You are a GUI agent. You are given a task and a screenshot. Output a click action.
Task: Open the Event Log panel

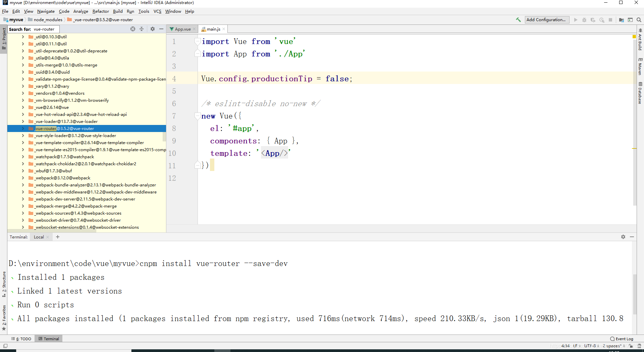(622, 339)
